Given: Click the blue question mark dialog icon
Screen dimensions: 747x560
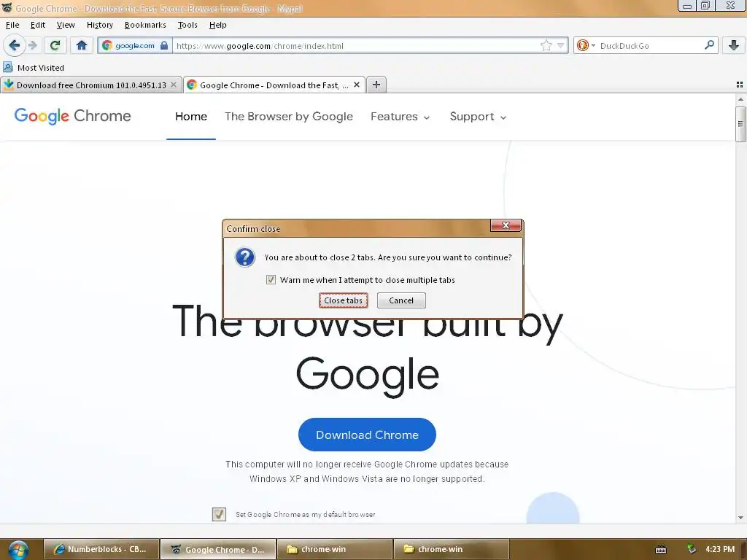Looking at the screenshot, I should point(245,257).
